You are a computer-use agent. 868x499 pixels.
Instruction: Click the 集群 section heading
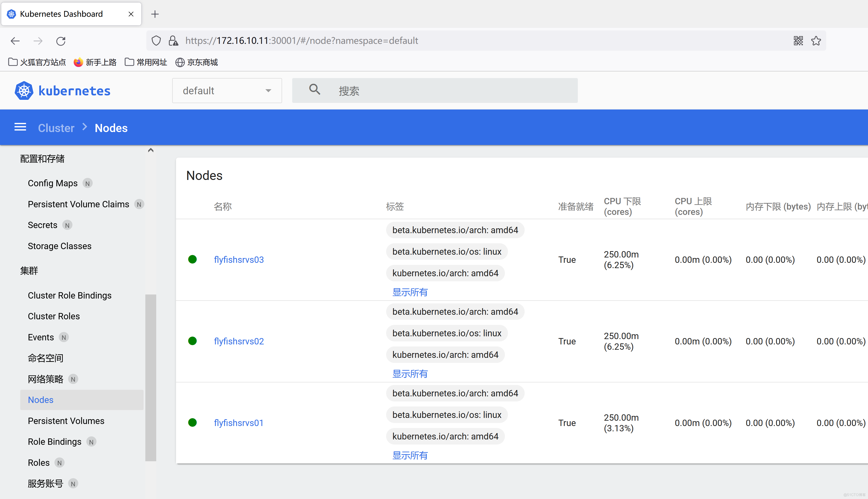click(29, 271)
